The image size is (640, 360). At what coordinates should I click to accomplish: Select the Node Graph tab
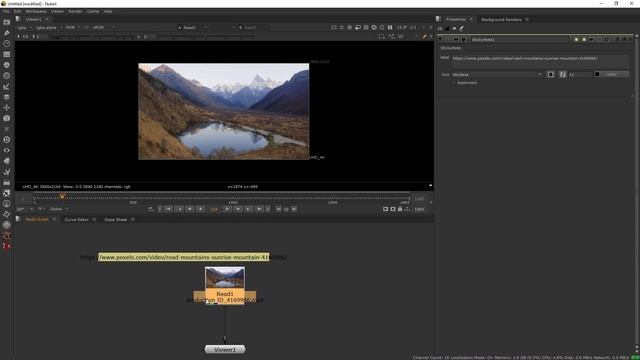(x=37, y=220)
